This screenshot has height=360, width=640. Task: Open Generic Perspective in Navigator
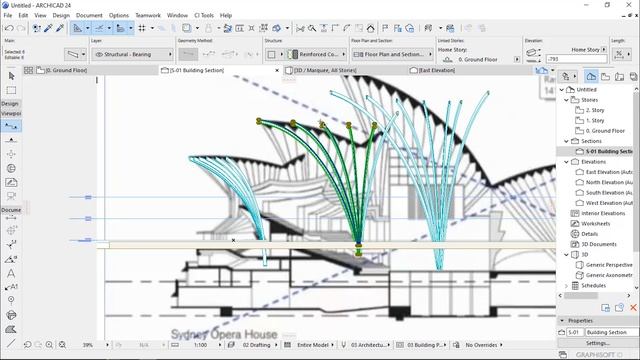[x=609, y=265]
